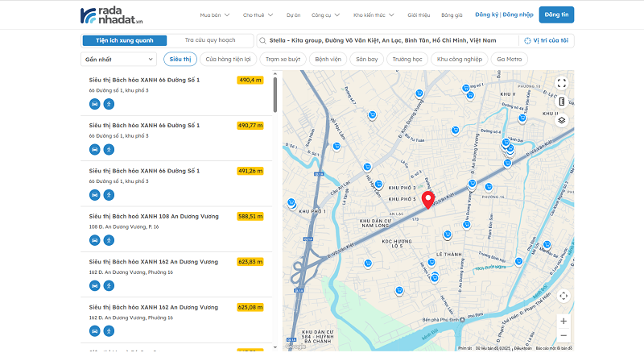Open the Kho kiến thức dropdown

pos(374,15)
